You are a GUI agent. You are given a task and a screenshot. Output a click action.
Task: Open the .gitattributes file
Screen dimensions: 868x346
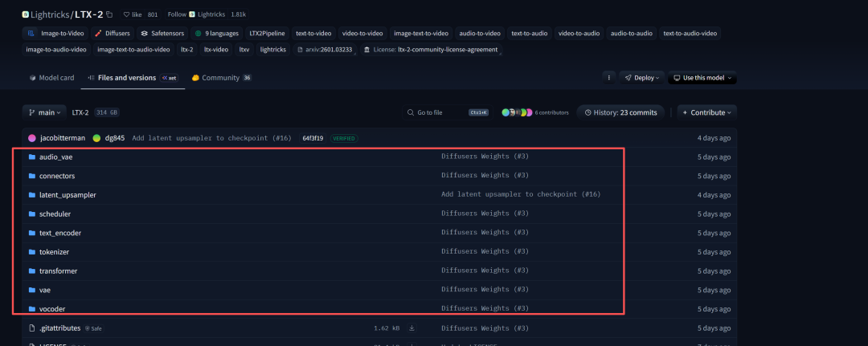tap(59, 328)
